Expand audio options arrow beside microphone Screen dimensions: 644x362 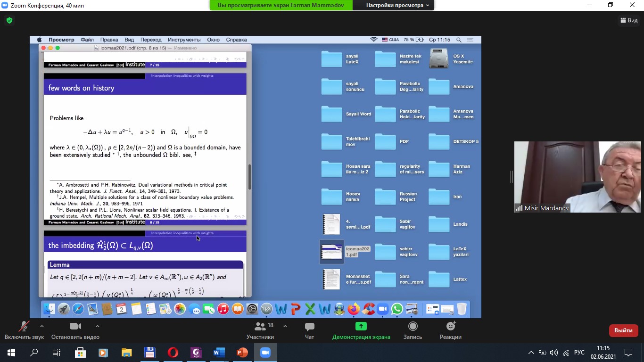tap(42, 326)
